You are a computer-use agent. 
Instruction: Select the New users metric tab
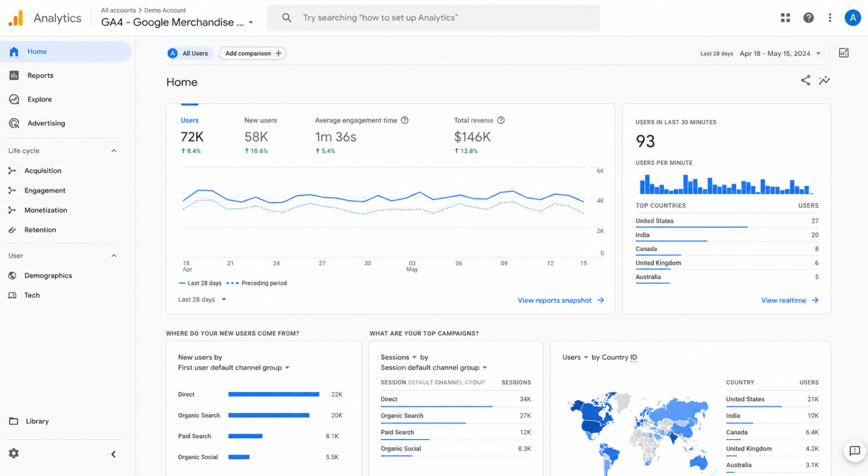pyautogui.click(x=260, y=136)
